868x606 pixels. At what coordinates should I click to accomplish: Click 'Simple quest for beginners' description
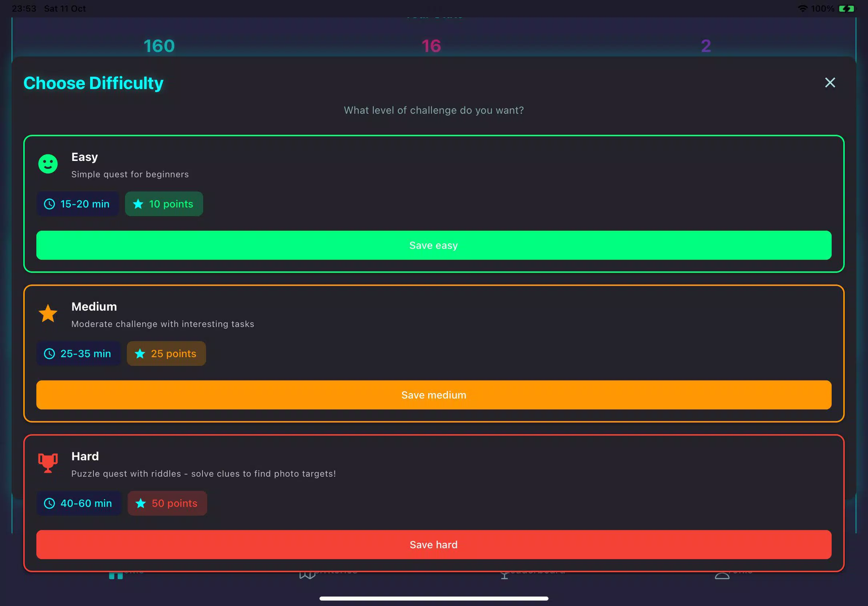pos(130,174)
